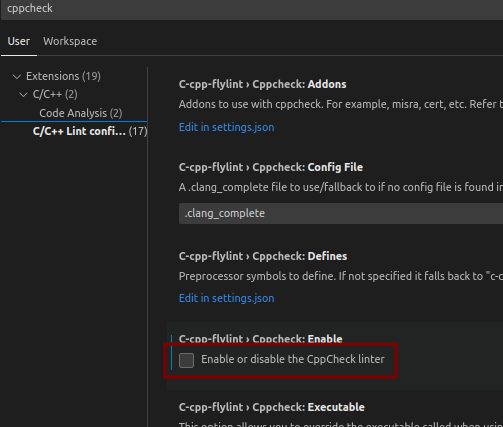
Task: Open Edit in settings.json under Defines
Action: click(x=227, y=298)
